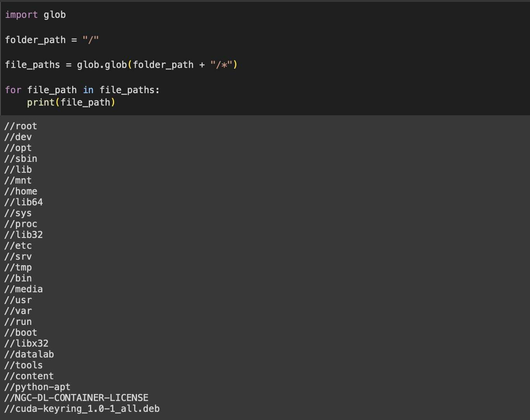
Task: Select the //python-apt output line
Action: tap(37, 387)
